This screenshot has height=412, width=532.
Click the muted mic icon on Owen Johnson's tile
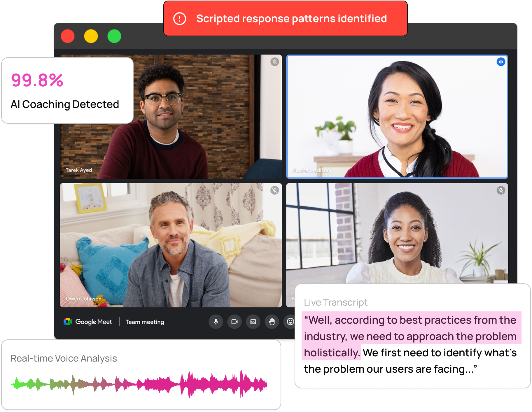274,190
